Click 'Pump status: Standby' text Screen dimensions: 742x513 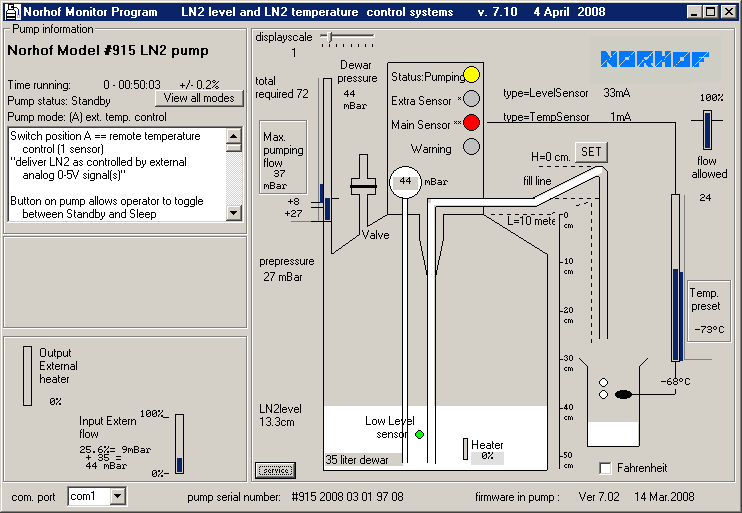point(59,101)
